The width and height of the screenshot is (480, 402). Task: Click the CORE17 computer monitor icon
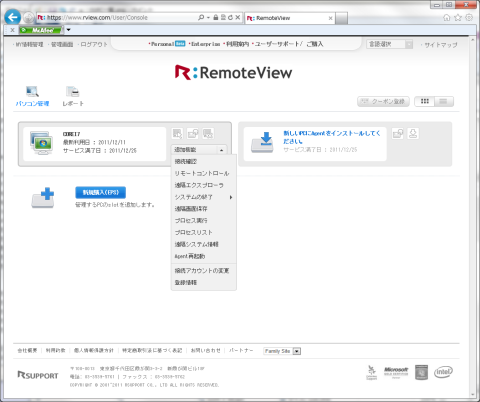point(41,142)
